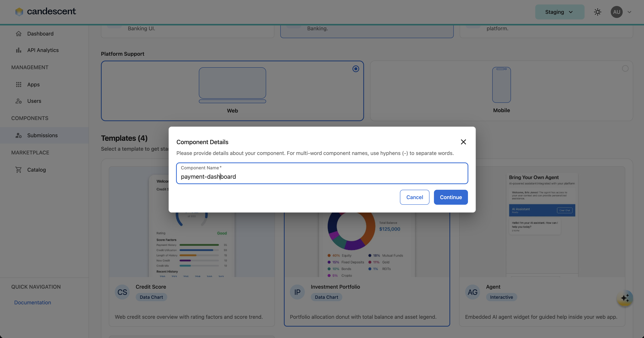This screenshot has height=338, width=644.
Task: Close the Component Details dialog
Action: coord(463,142)
